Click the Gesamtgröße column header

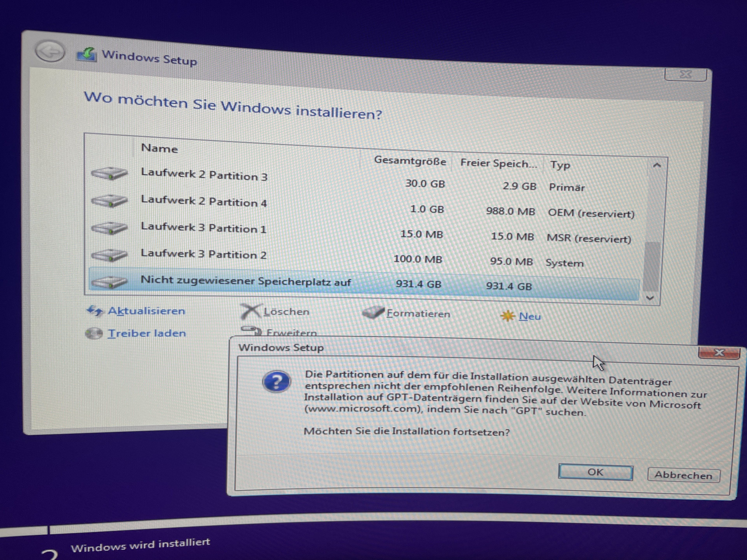[410, 161]
